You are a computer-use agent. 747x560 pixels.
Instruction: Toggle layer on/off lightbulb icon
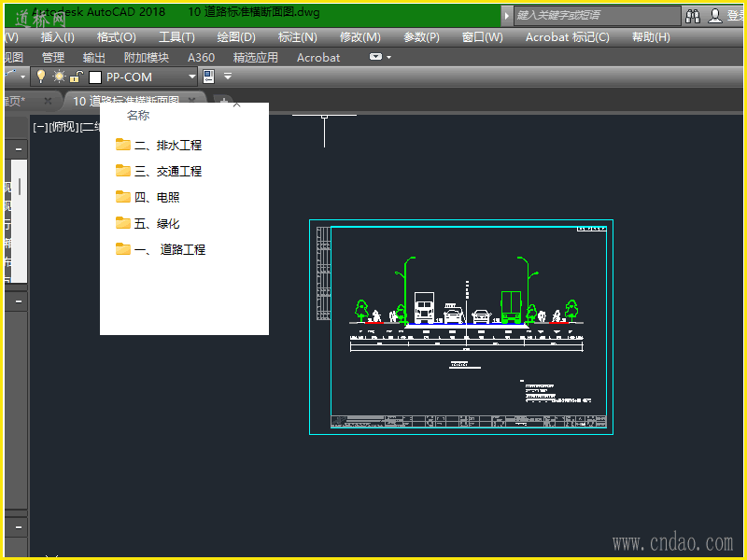tap(41, 77)
